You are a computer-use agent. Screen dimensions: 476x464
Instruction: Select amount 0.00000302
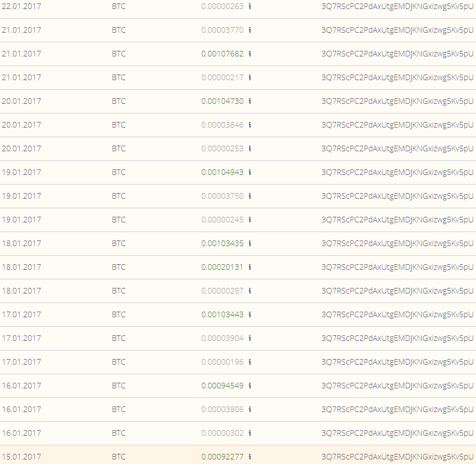(x=223, y=433)
